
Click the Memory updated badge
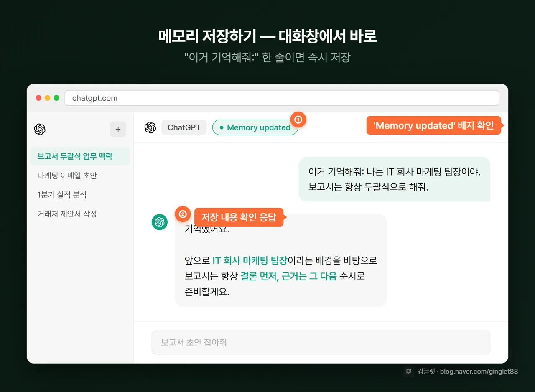pos(255,127)
